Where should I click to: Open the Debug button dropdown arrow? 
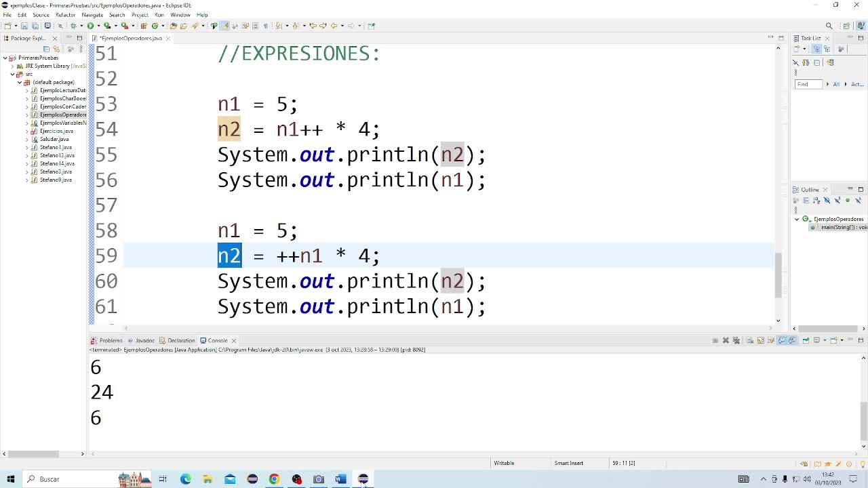pyautogui.click(x=81, y=26)
